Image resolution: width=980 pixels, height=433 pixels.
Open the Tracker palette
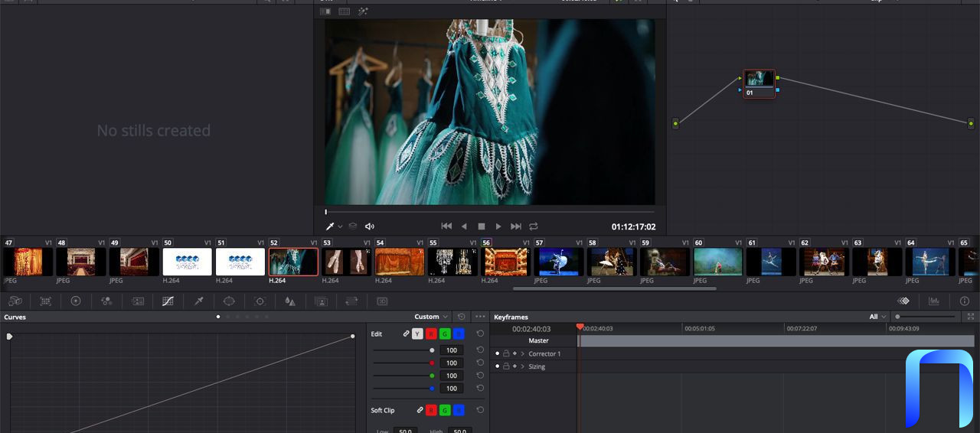[x=260, y=301]
